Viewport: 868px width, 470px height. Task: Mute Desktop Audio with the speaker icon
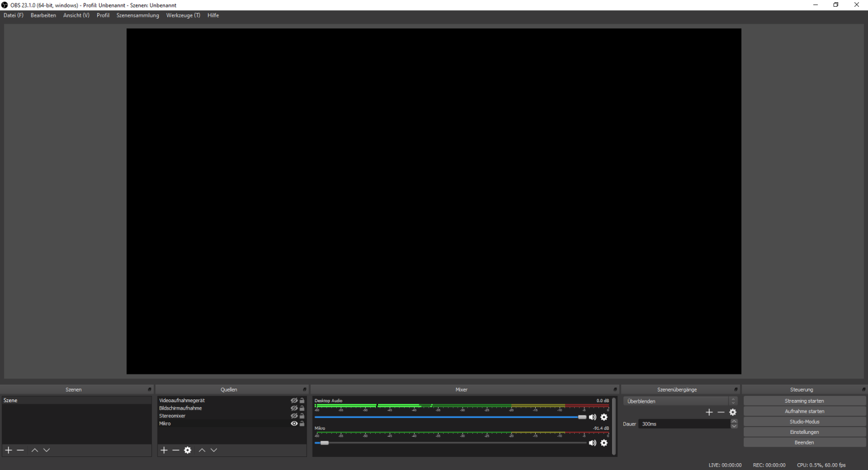[x=593, y=417]
